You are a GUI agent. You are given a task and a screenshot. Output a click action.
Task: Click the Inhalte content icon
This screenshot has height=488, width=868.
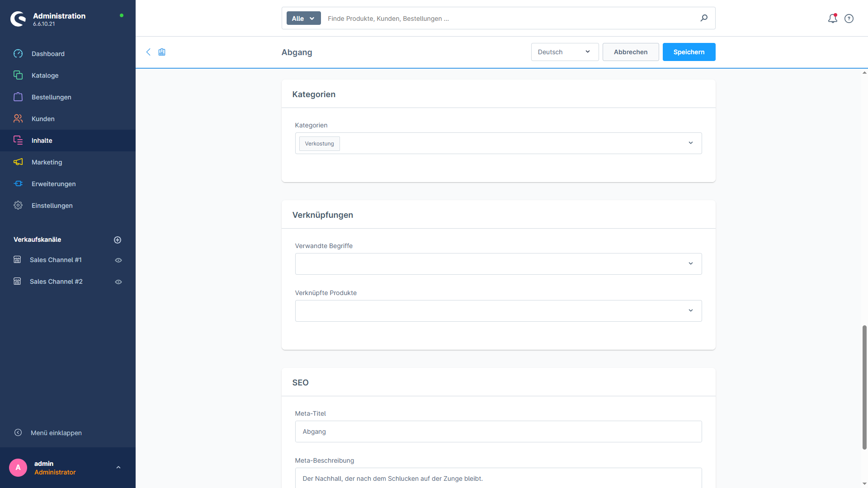(18, 141)
